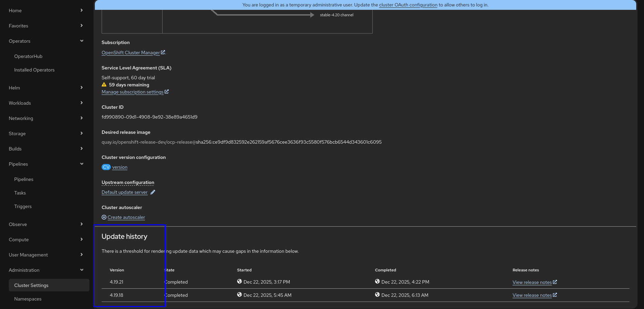Click the external link icon after Manage subscription settings
This screenshot has width=644, height=309.
(167, 92)
